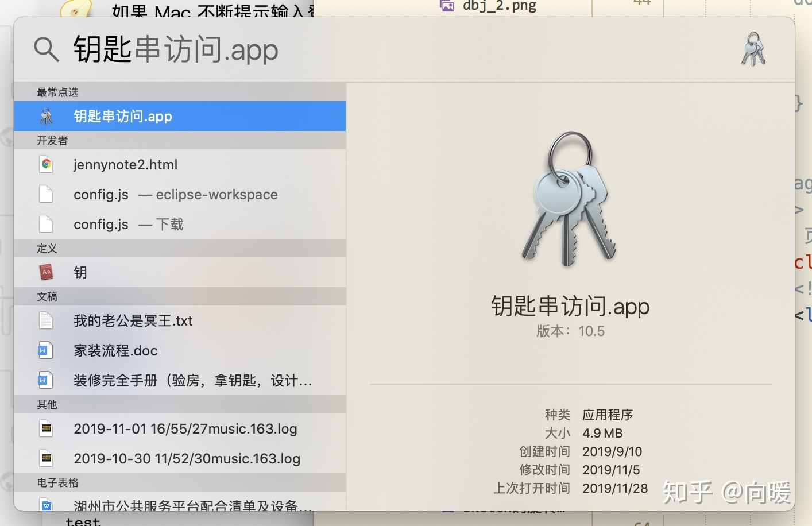Click the image icon beside dbj_2.png in background

click(447, 6)
